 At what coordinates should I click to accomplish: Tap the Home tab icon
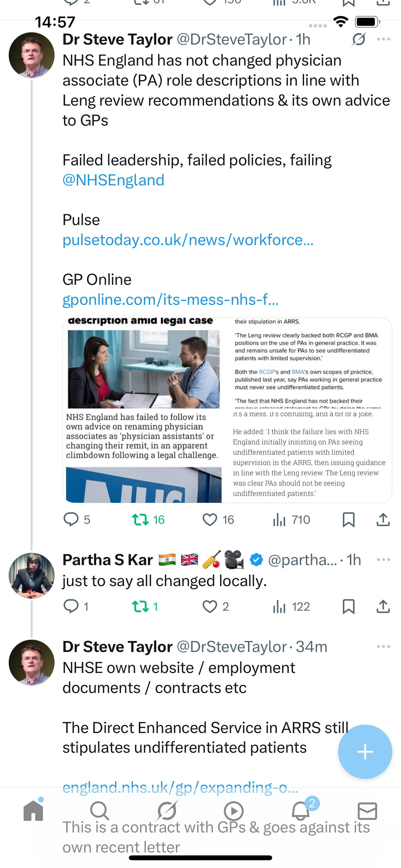(33, 811)
